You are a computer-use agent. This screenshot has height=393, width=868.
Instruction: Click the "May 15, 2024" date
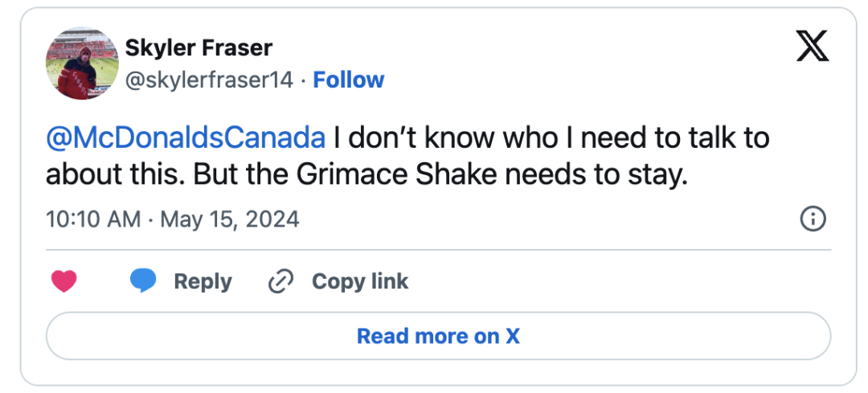tap(230, 219)
